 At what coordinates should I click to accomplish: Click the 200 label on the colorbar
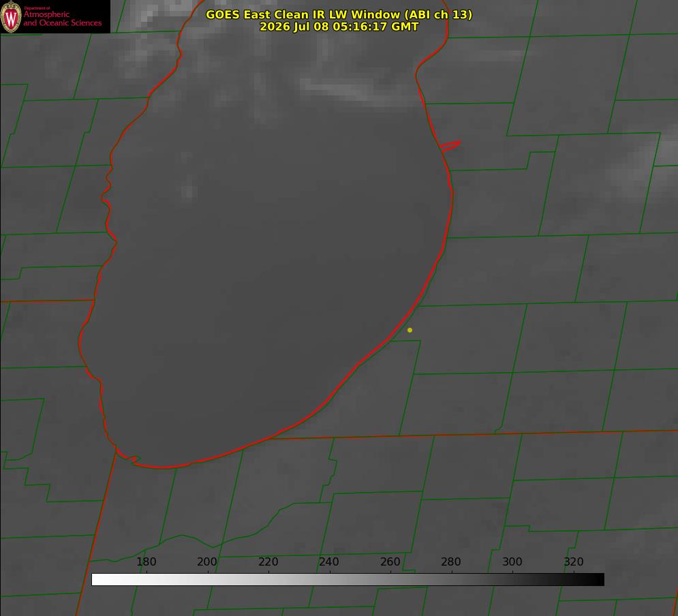207,561
